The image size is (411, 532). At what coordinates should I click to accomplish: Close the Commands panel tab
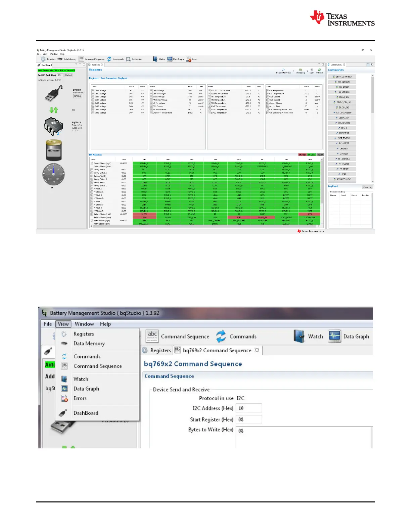click(x=344, y=65)
